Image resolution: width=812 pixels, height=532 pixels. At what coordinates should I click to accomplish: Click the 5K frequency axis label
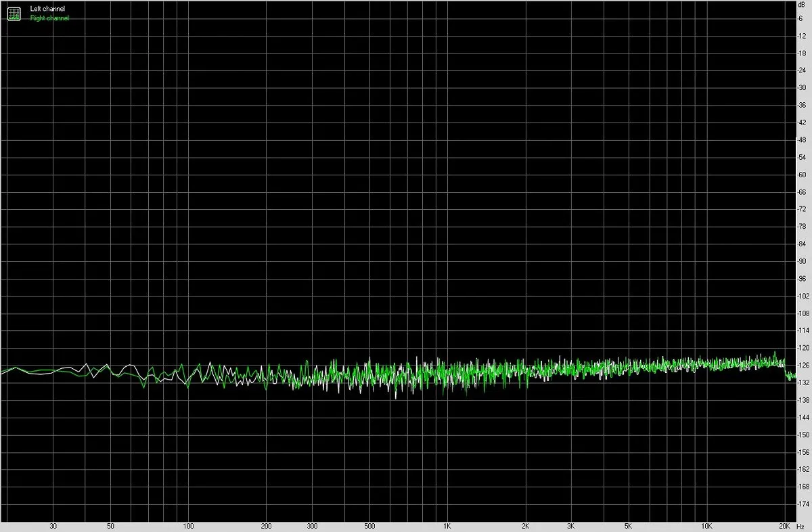[x=629, y=526]
